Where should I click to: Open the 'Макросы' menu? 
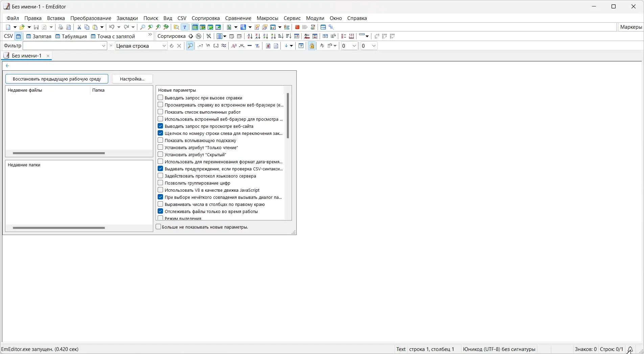point(267,18)
